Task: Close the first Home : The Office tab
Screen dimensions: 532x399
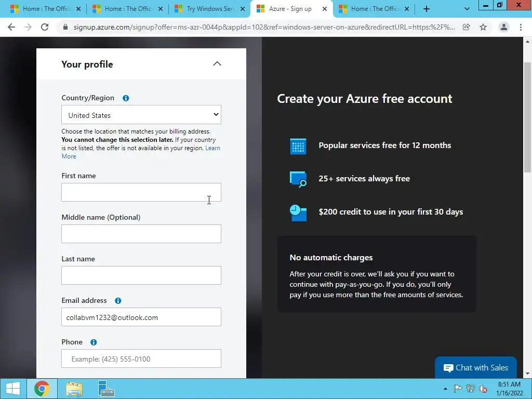Action: pos(78,9)
